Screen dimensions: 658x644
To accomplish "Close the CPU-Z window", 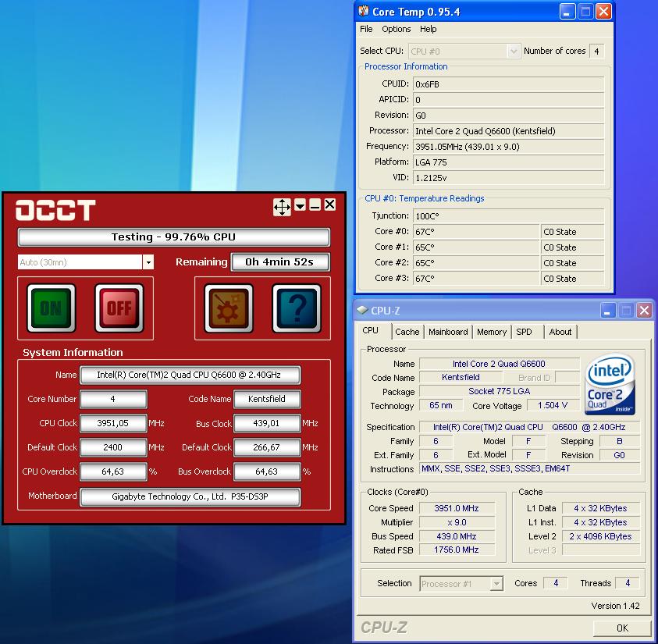I will (644, 311).
